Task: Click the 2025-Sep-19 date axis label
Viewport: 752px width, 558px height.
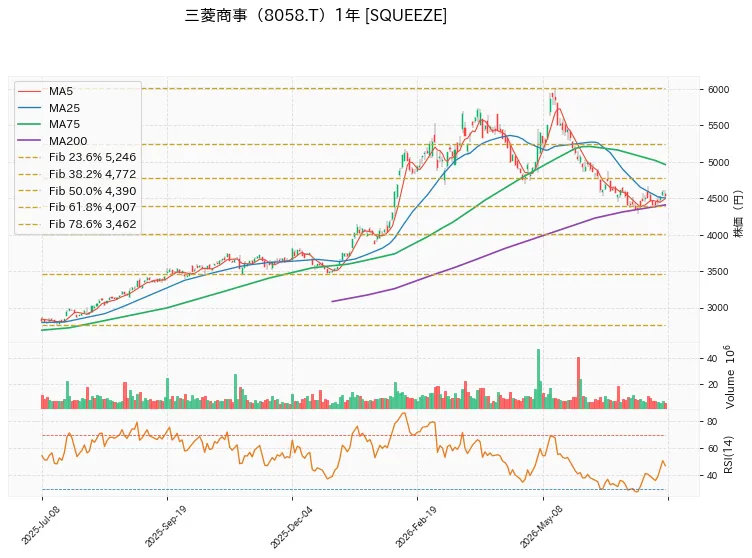Action: (x=165, y=526)
